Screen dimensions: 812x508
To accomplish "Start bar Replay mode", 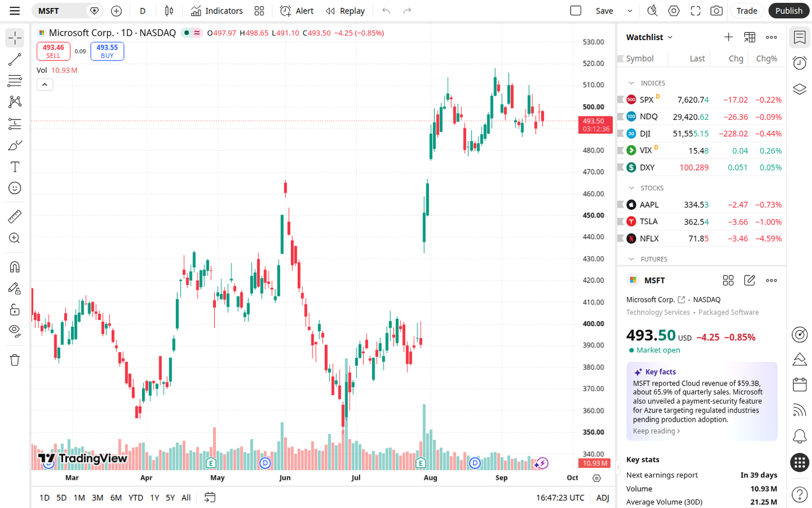I will [345, 11].
